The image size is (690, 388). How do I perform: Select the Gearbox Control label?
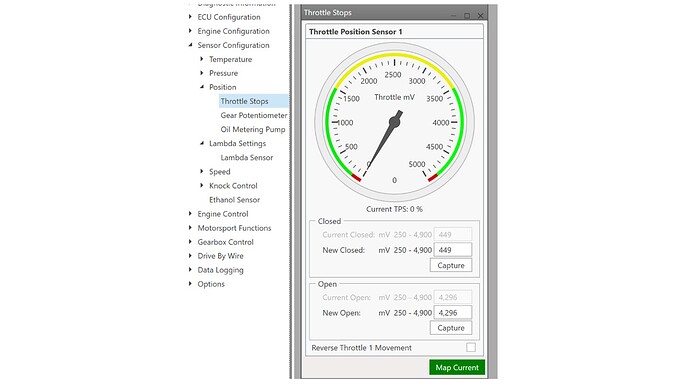click(225, 242)
